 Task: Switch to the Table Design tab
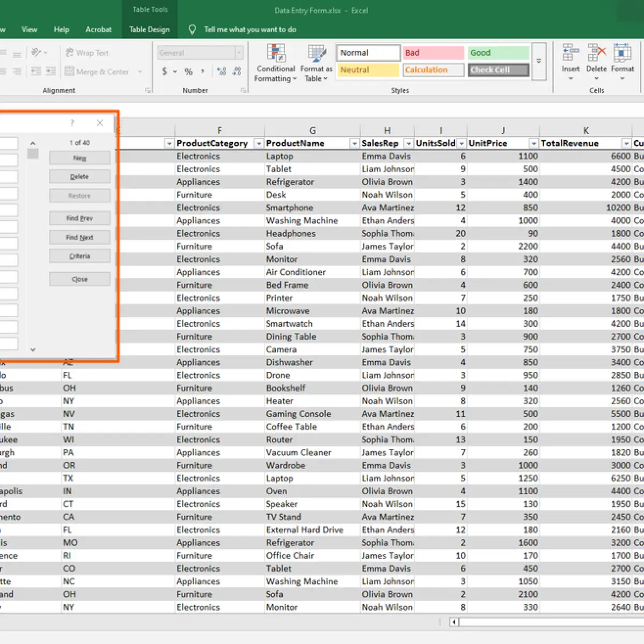pyautogui.click(x=149, y=30)
